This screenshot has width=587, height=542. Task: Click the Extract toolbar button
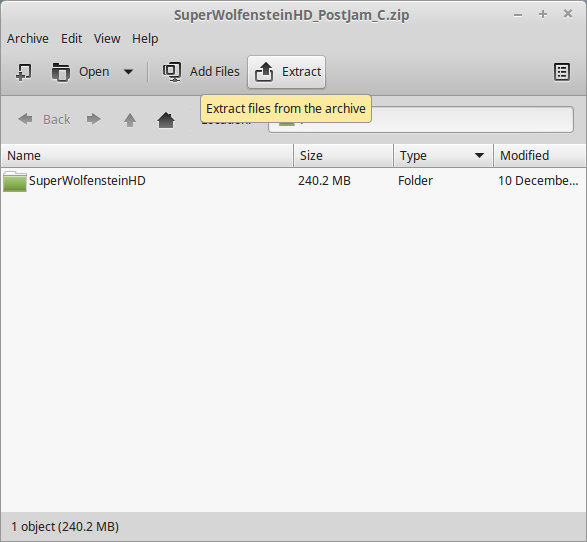click(286, 72)
